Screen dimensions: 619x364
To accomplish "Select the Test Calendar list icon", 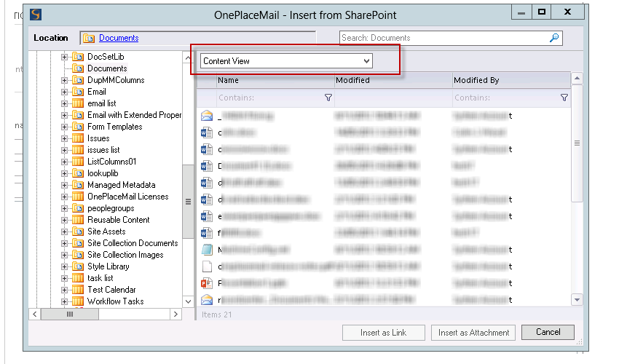I will (78, 290).
